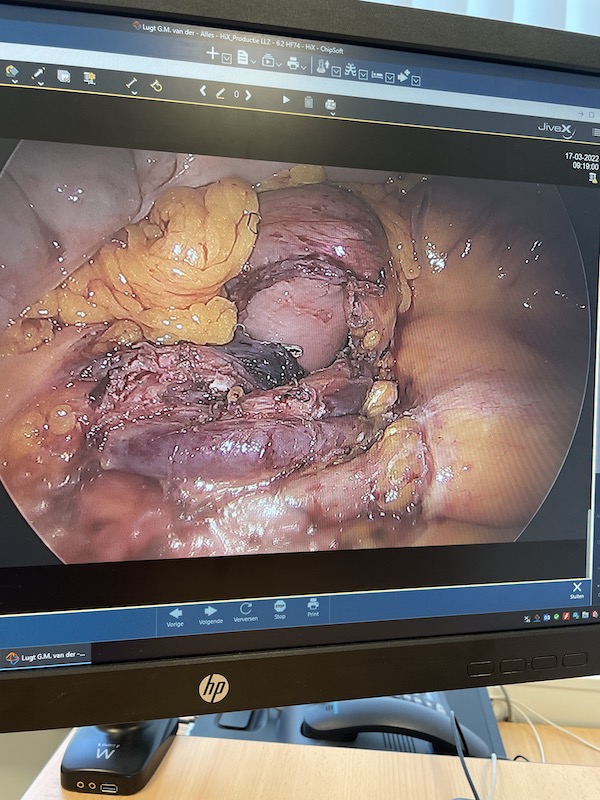The image size is (600, 800).
Task: Click the Stop button
Action: tap(280, 610)
